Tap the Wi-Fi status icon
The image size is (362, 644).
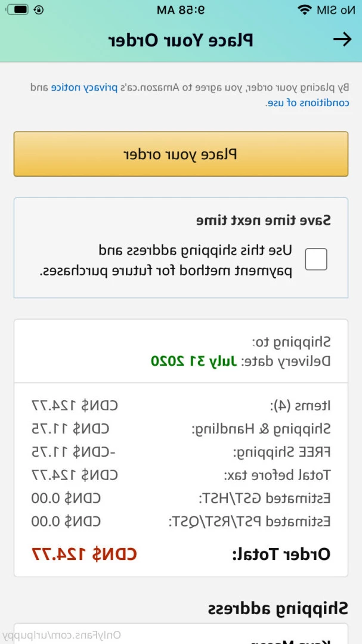(305, 10)
